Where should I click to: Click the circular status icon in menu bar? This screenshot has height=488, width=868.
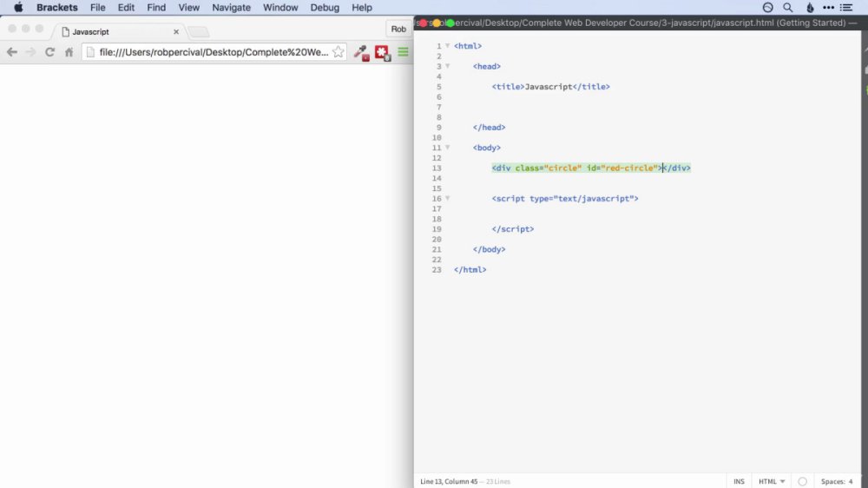[x=768, y=8]
